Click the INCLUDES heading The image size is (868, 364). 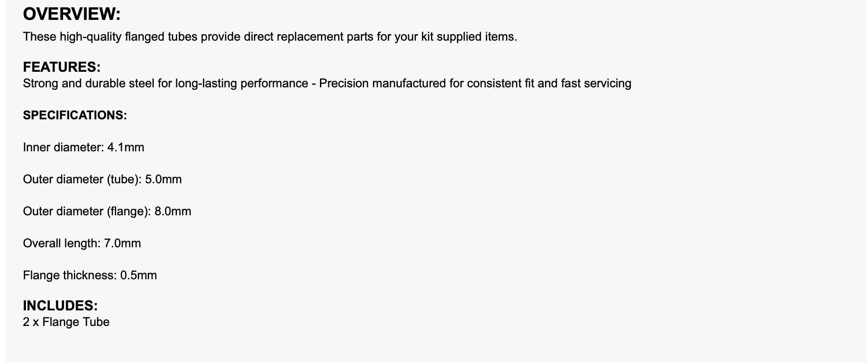point(60,306)
